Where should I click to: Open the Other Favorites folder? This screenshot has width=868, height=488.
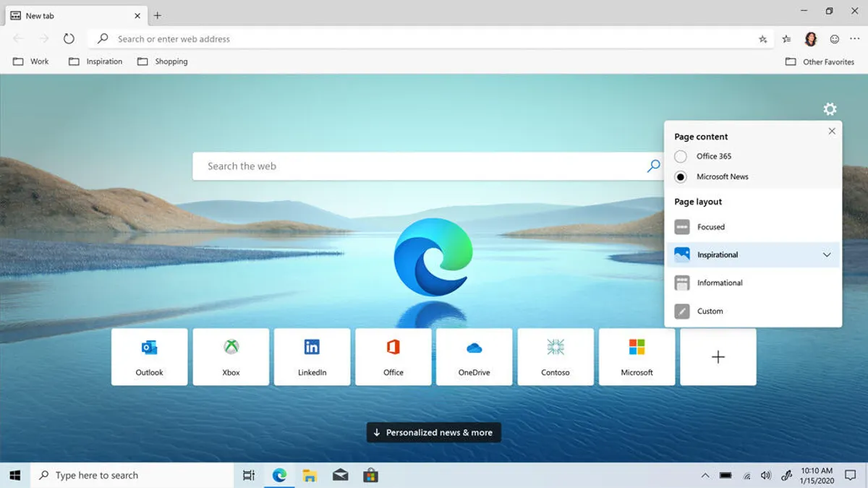pos(820,62)
